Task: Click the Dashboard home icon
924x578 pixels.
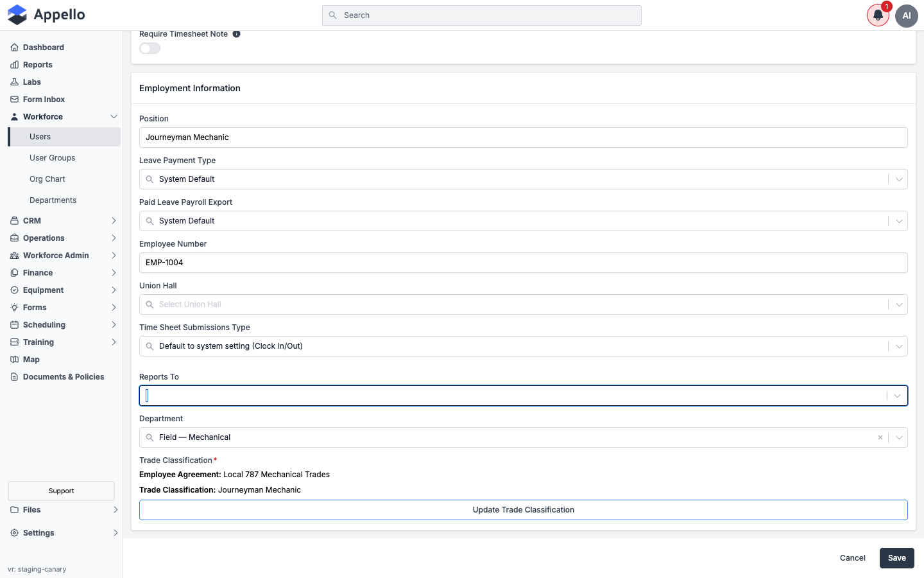Action: click(x=14, y=48)
